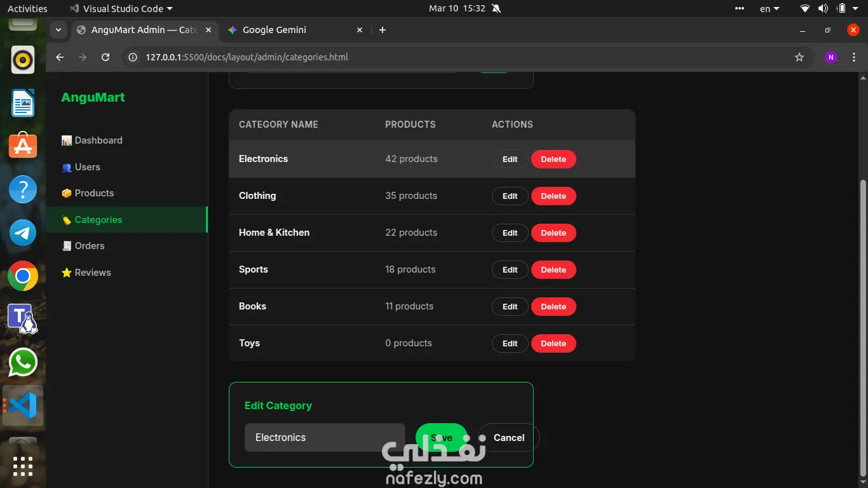Launch Rhythmbox from the dock

pyautogui.click(x=23, y=60)
